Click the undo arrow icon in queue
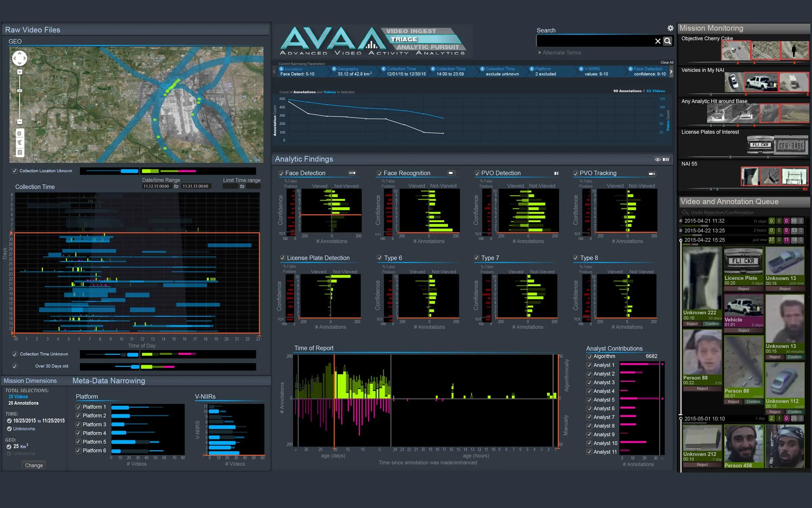 coord(685,212)
